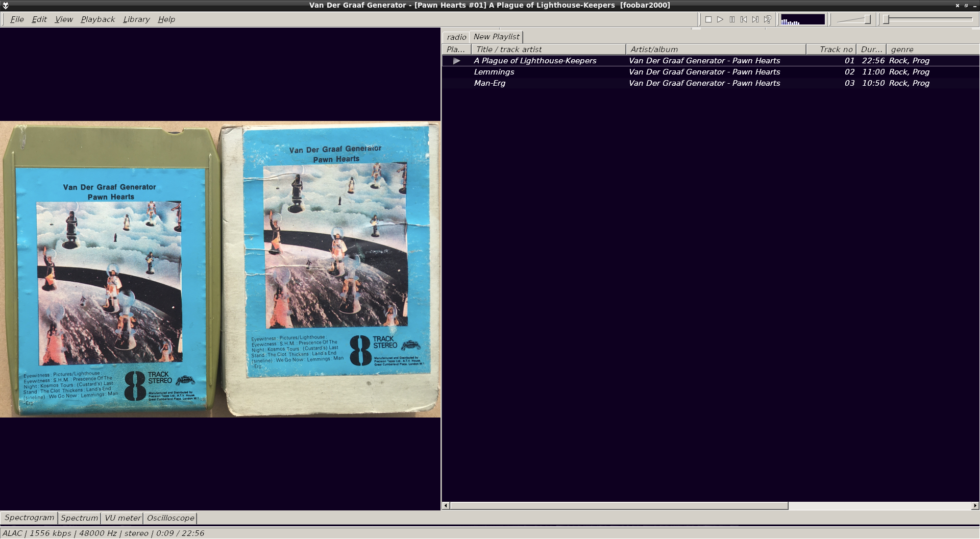The image size is (980, 539).
Task: Click the Stop playback button
Action: pyautogui.click(x=708, y=19)
